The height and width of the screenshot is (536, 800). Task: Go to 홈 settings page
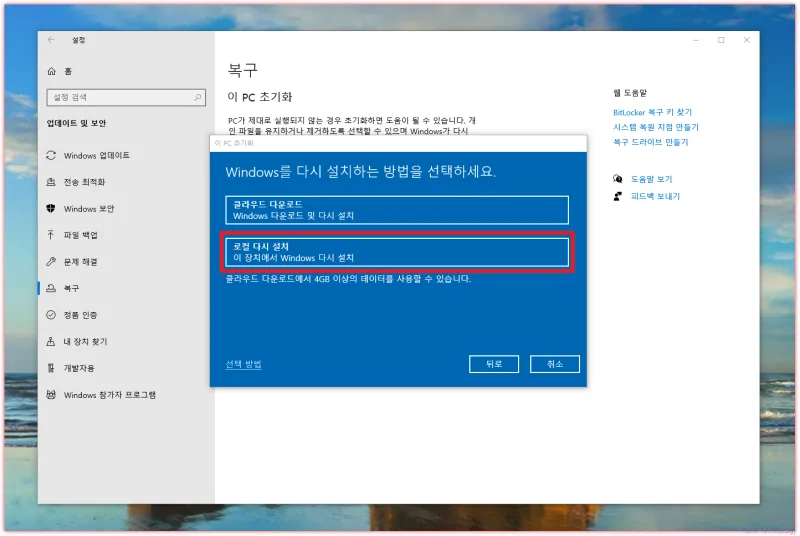pyautogui.click(x=68, y=71)
